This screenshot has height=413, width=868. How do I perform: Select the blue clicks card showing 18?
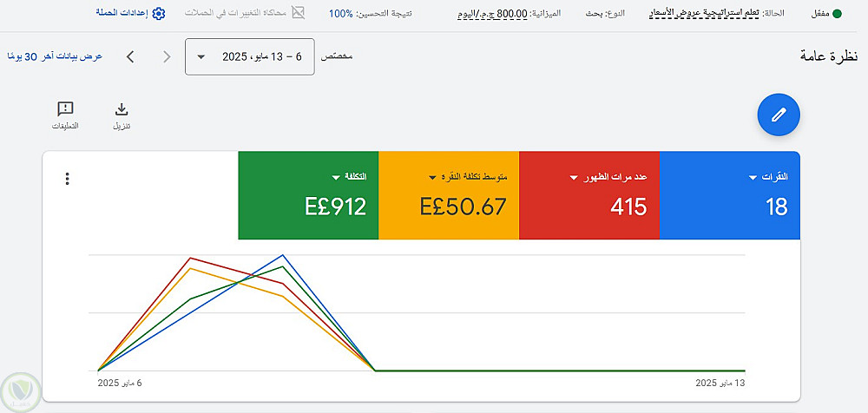coord(730,195)
